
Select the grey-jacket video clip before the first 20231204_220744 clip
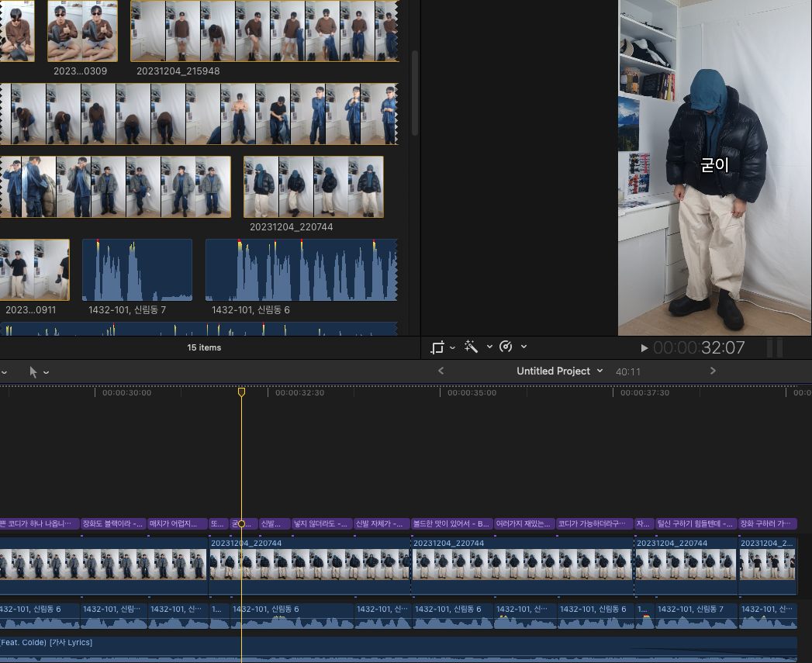(x=104, y=565)
